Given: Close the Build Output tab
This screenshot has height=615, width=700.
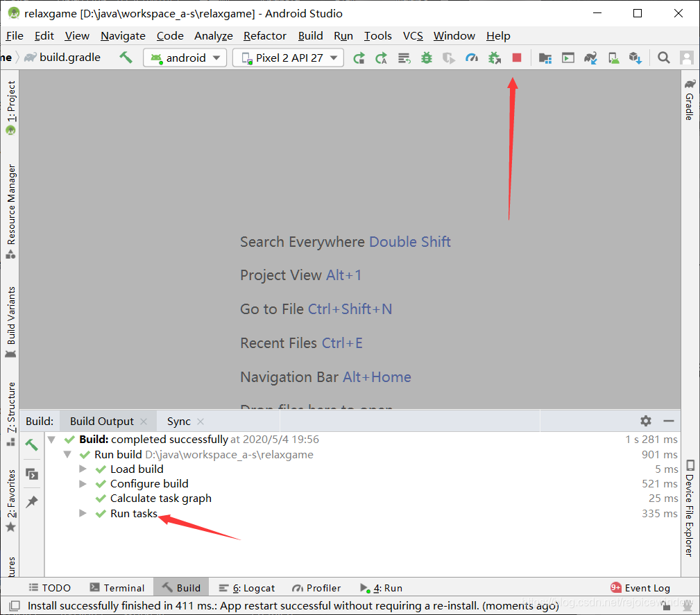Looking at the screenshot, I should (144, 422).
